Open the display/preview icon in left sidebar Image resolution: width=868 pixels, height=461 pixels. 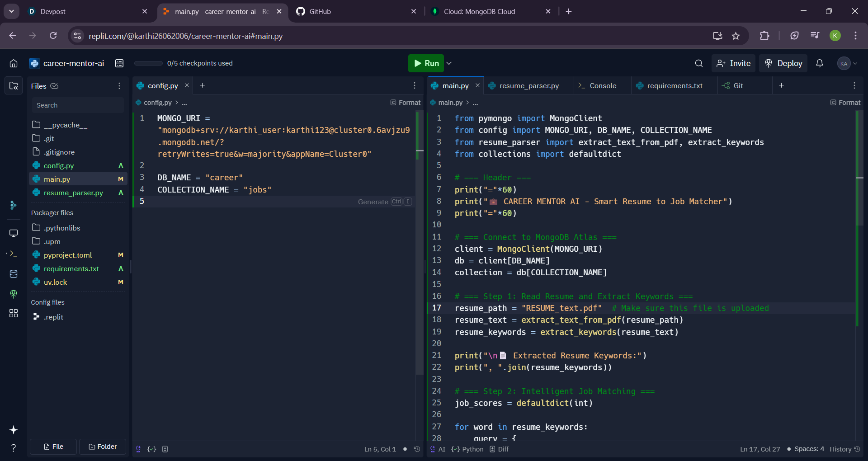point(14,233)
